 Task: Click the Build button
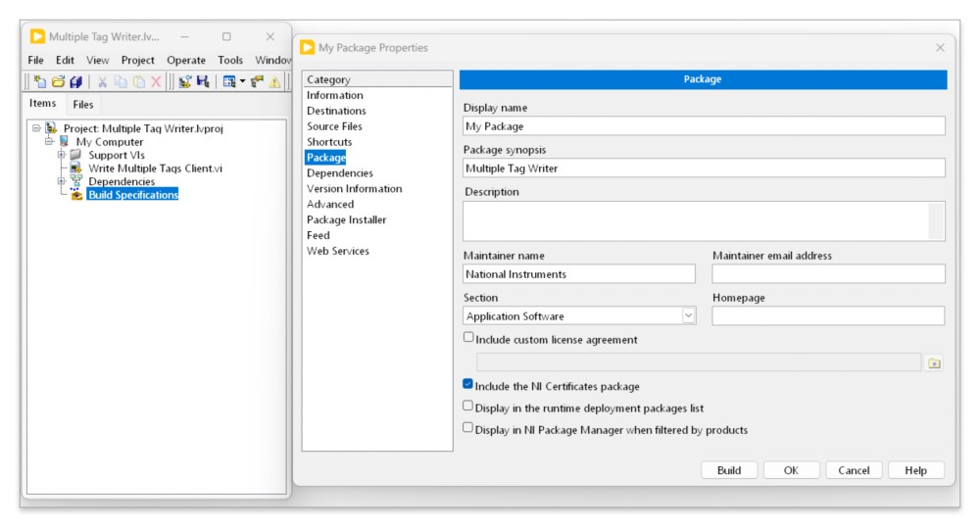pos(729,470)
